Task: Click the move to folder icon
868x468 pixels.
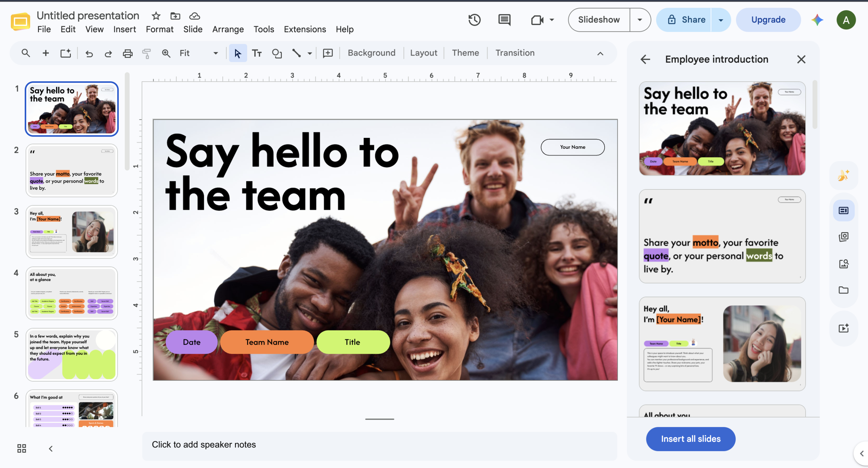Action: [175, 16]
